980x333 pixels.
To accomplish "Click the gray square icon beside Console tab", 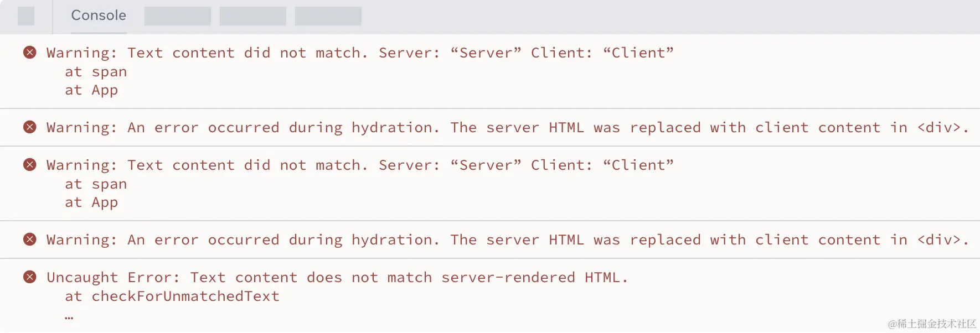I will (x=26, y=16).
